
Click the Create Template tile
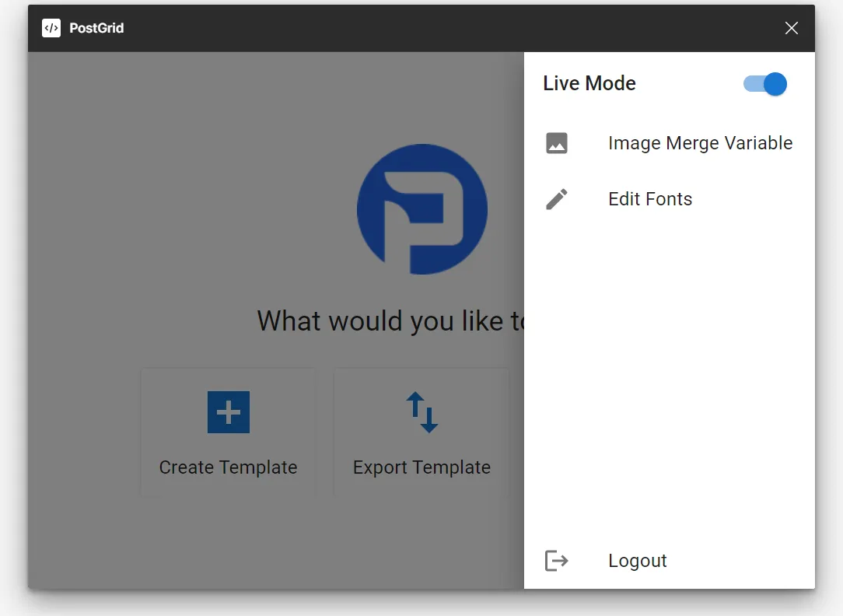[x=228, y=432]
